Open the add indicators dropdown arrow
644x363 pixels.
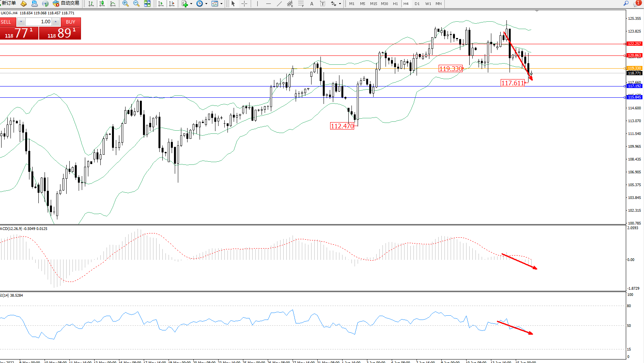(191, 4)
